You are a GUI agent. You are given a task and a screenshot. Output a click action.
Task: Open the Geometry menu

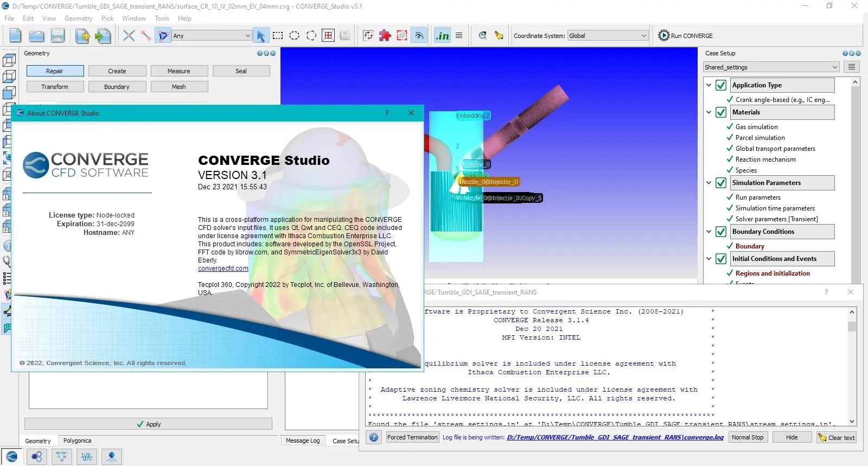[x=79, y=18]
